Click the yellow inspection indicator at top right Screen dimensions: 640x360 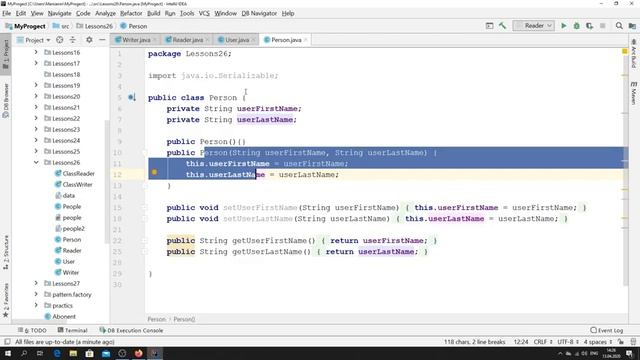[x=624, y=51]
